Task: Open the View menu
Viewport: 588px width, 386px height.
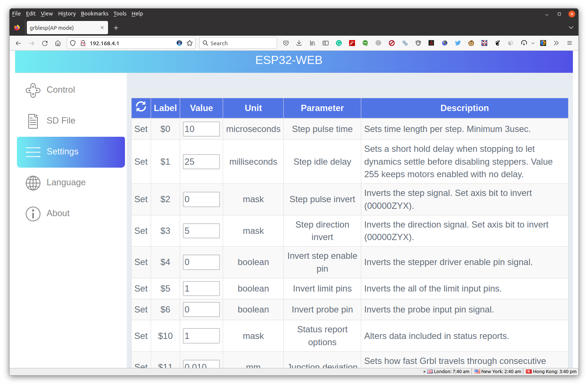Action: [47, 14]
